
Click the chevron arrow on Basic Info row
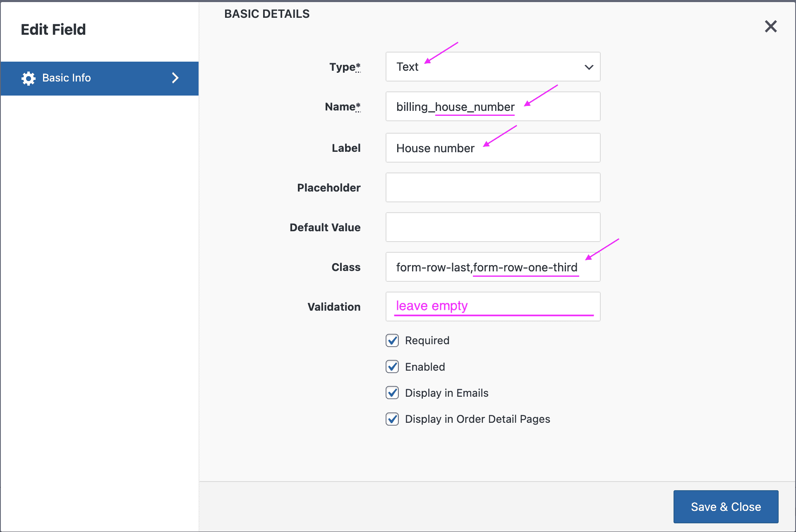pyautogui.click(x=175, y=78)
